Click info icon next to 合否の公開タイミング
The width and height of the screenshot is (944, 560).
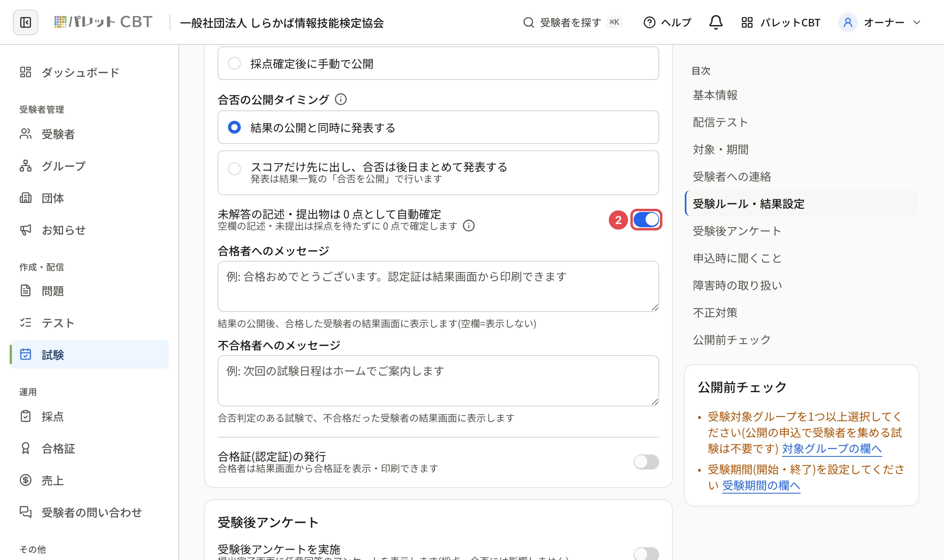(340, 99)
